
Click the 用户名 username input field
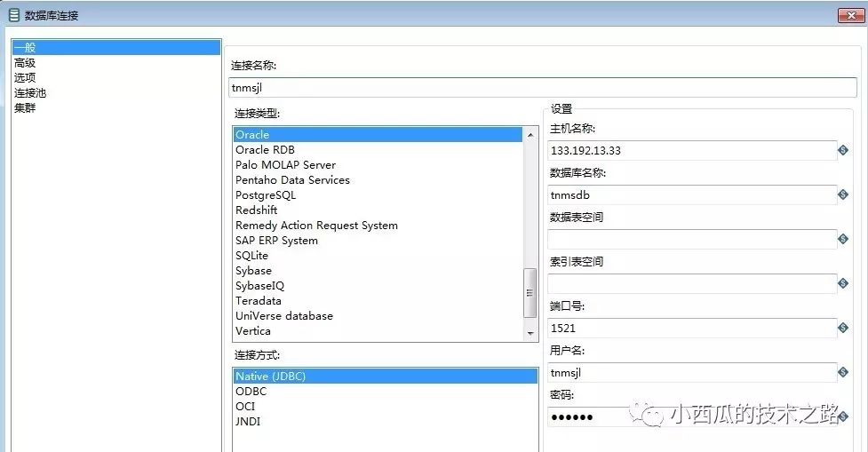(x=692, y=372)
